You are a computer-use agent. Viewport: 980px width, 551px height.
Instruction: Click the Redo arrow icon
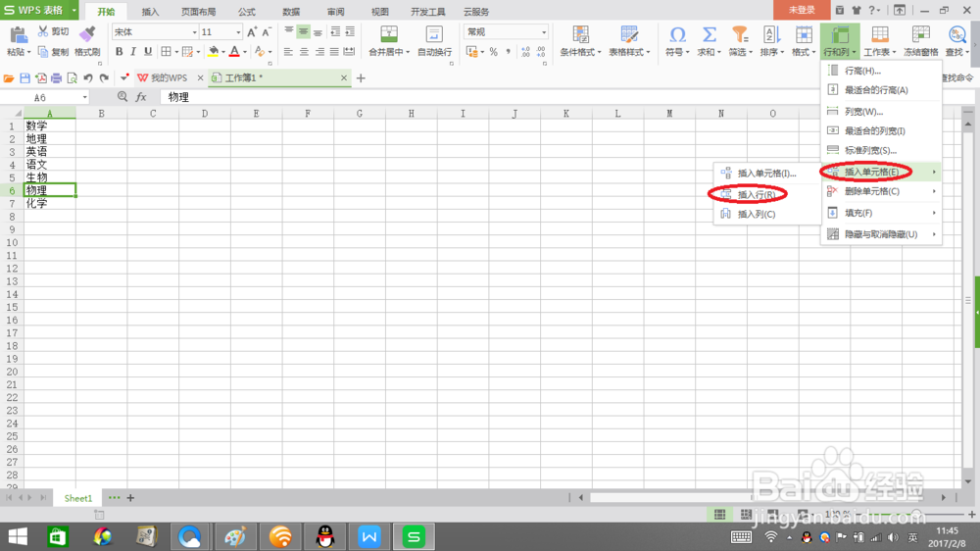[104, 78]
